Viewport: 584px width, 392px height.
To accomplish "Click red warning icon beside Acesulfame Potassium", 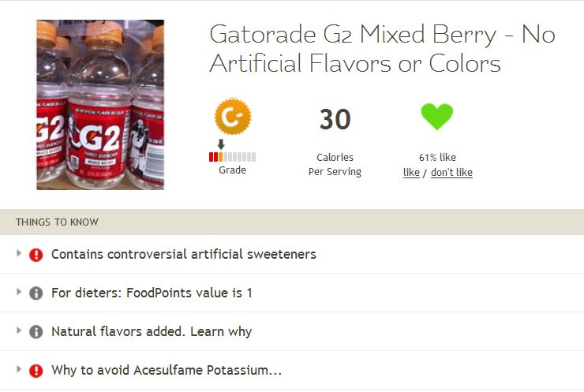I will coord(36,371).
